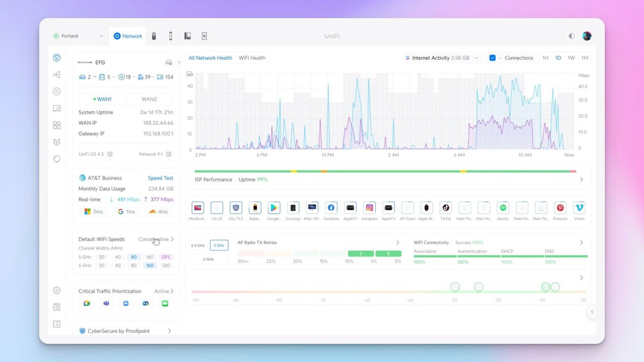The width and height of the screenshot is (644, 362).
Task: Open the profile avatar menu
Action: 586,36
